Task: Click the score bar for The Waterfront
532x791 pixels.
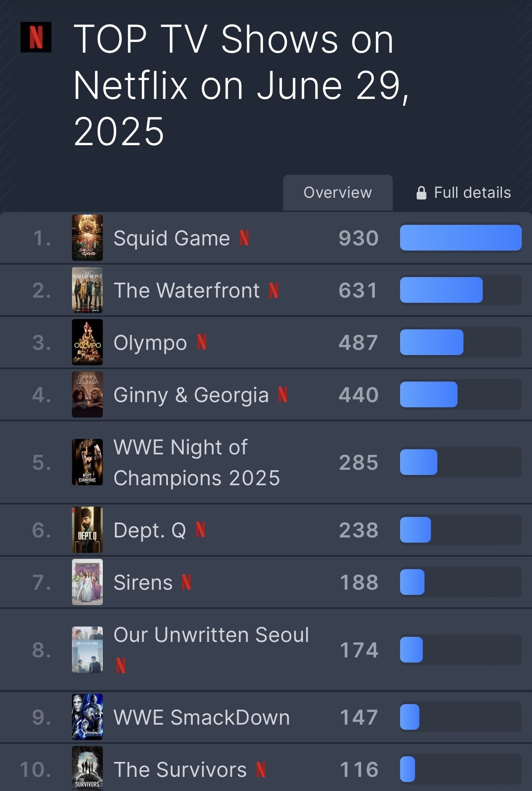Action: [x=460, y=290]
